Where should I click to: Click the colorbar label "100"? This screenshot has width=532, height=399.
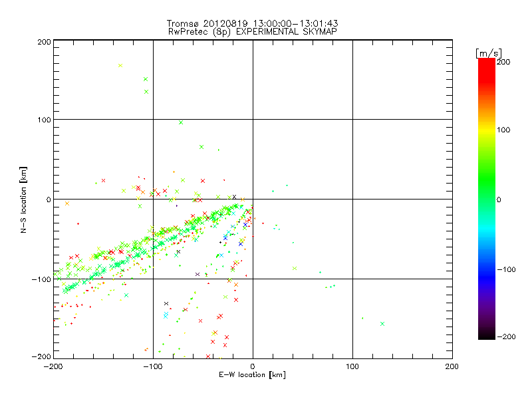point(503,130)
